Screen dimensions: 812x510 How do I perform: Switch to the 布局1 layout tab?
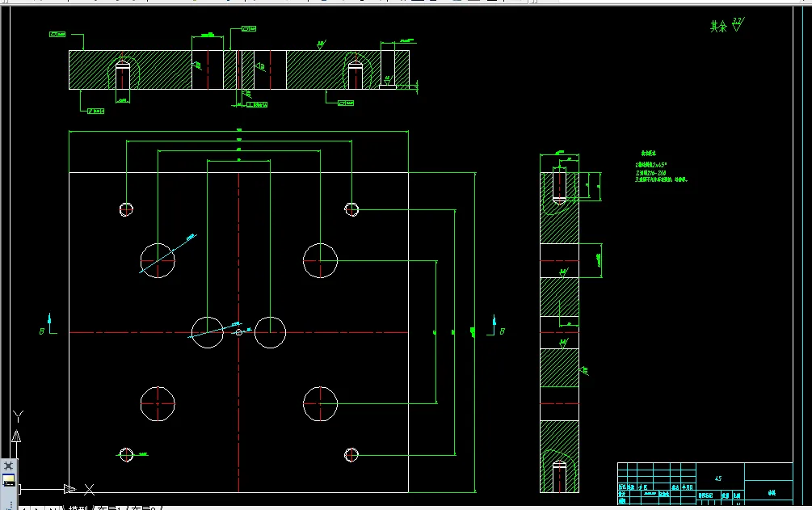(109, 508)
